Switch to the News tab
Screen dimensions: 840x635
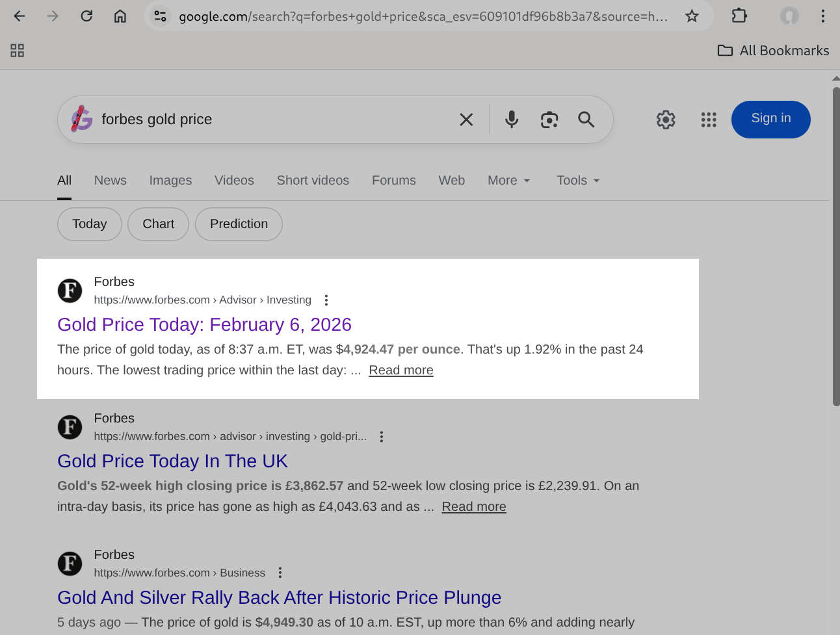tap(110, 180)
